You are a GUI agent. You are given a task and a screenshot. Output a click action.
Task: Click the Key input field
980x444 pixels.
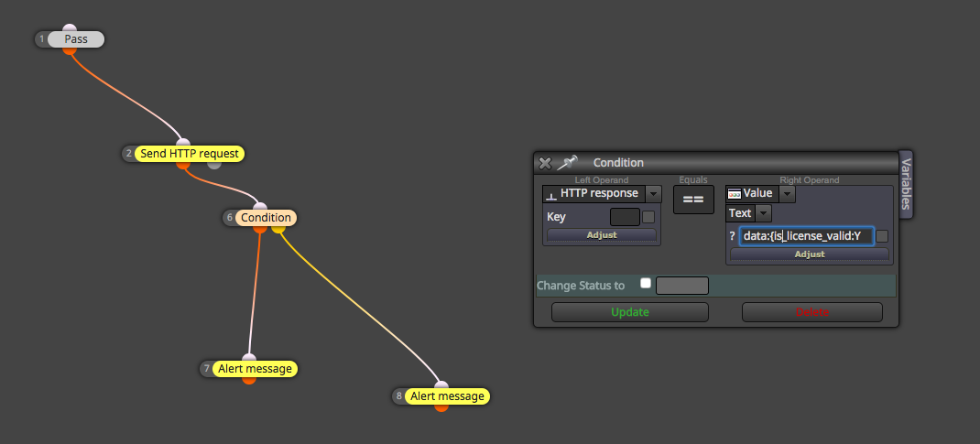click(x=625, y=217)
